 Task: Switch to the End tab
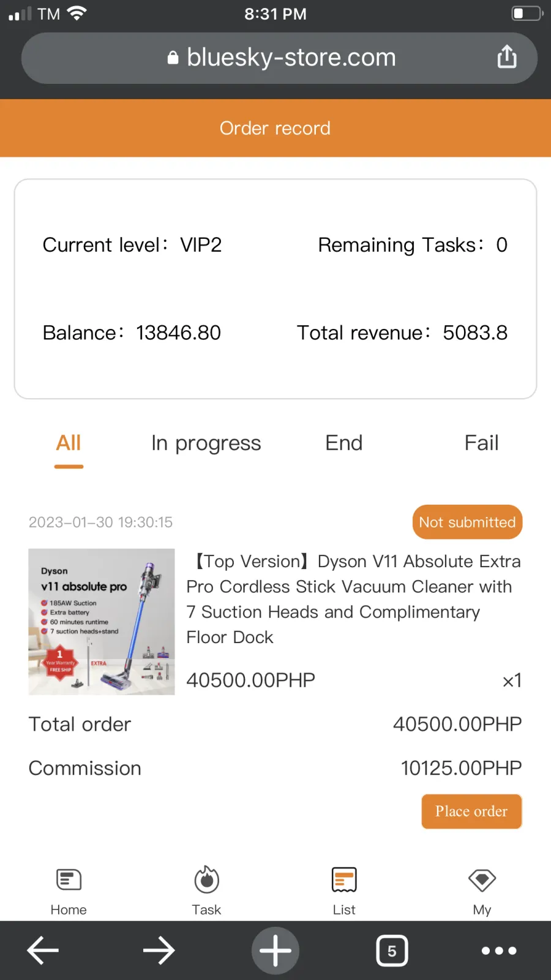click(344, 443)
